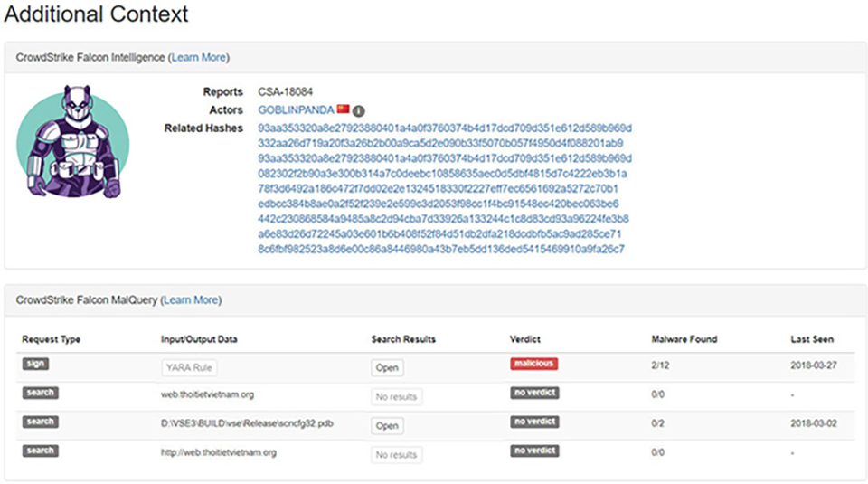Click the Verdict column header
The image size is (868, 484).
tap(524, 339)
